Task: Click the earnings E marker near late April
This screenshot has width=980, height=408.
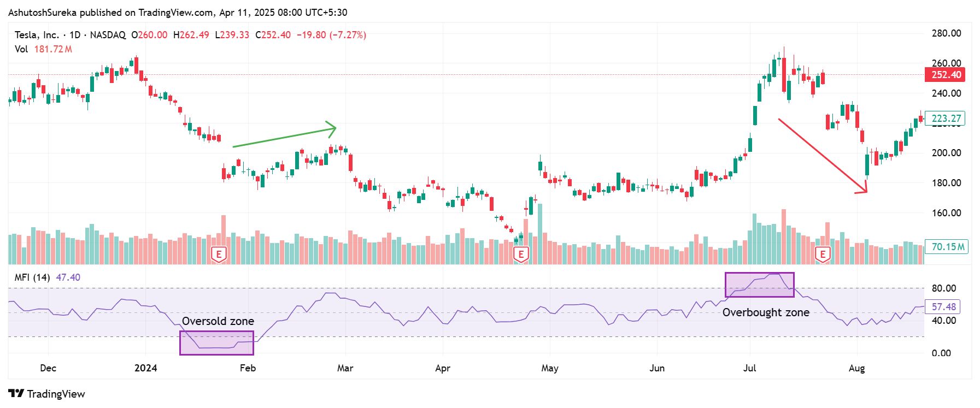Action: point(521,255)
